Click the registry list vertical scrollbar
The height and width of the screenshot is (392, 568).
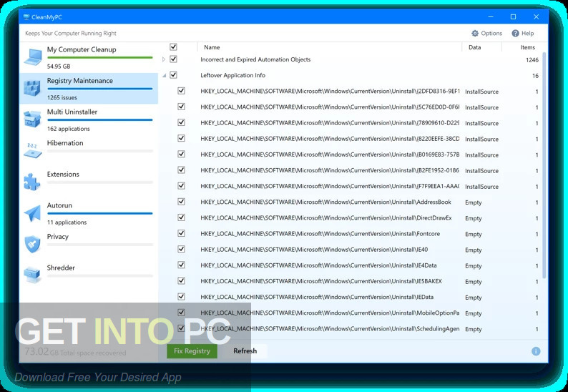point(544,165)
